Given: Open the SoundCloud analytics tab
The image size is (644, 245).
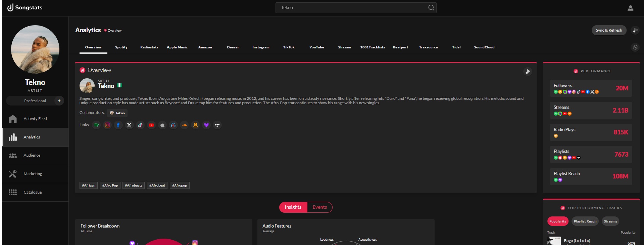Looking at the screenshot, I should pos(484,47).
